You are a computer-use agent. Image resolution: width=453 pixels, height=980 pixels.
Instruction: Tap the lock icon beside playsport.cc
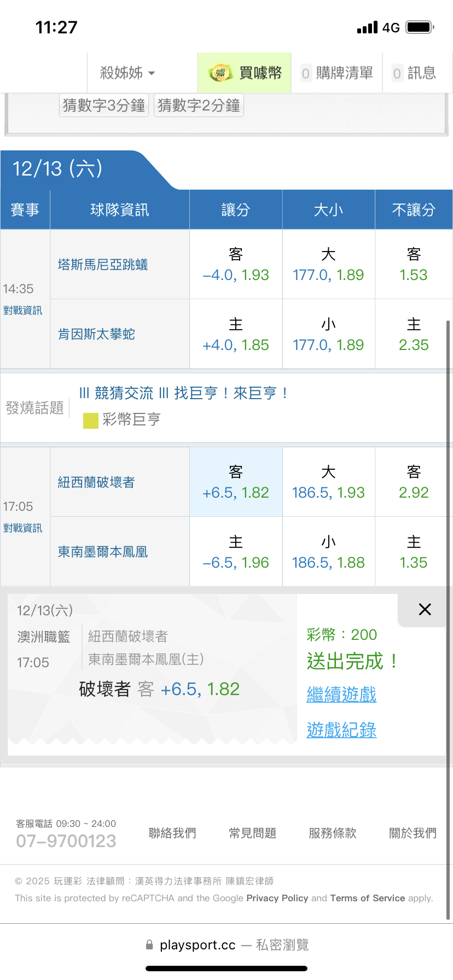(149, 944)
